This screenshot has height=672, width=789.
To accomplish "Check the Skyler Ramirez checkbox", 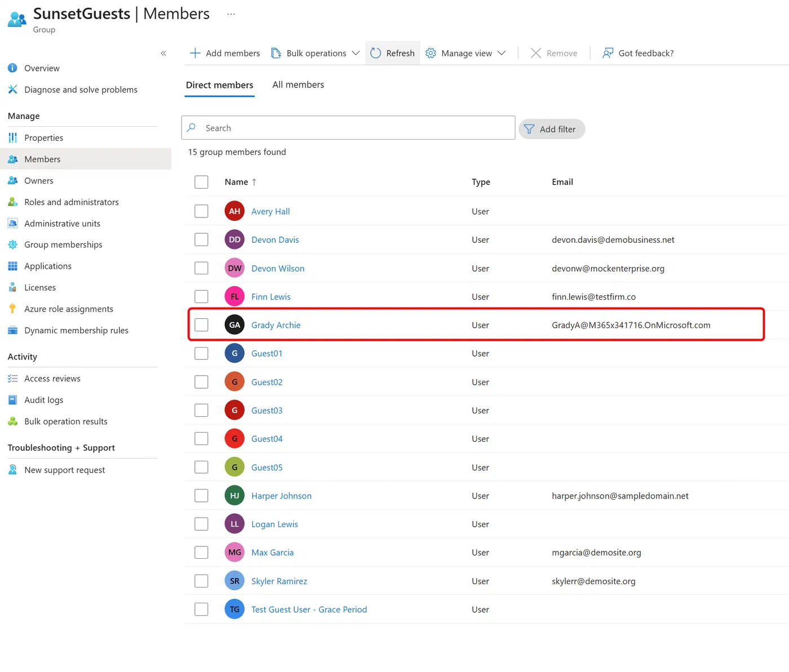I will coord(201,581).
